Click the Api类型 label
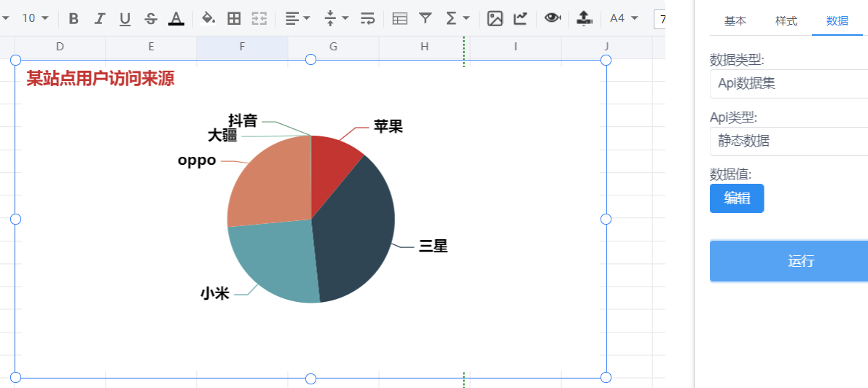 [x=733, y=117]
